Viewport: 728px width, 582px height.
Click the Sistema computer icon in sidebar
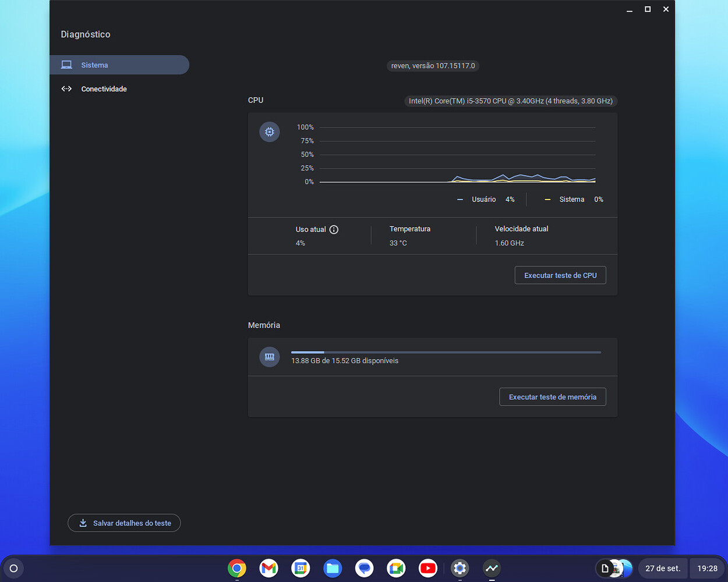pyautogui.click(x=66, y=65)
